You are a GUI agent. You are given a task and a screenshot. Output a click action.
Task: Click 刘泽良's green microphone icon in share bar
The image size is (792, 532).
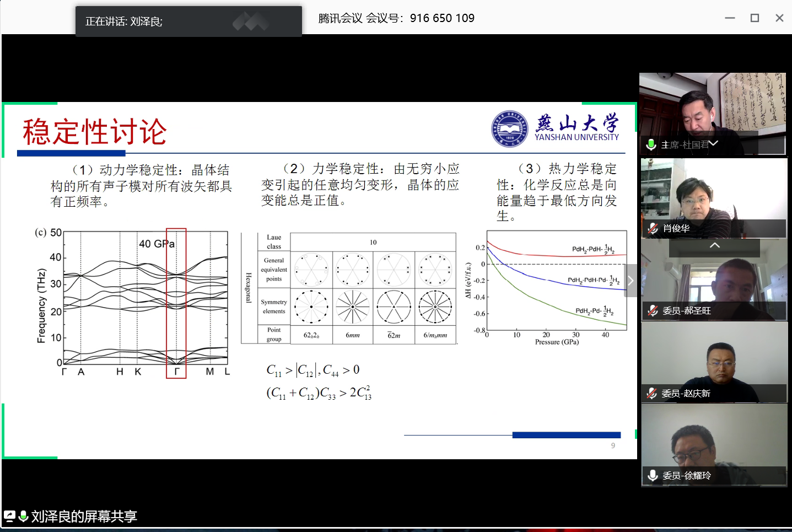[23, 517]
